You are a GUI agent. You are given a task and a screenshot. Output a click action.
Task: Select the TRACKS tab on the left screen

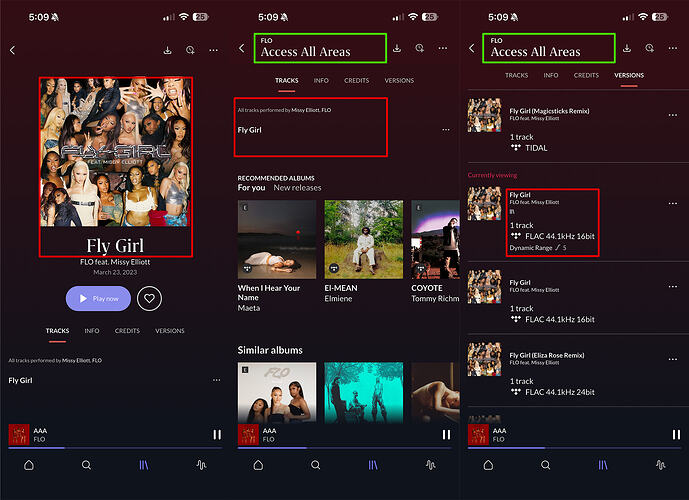[57, 331]
